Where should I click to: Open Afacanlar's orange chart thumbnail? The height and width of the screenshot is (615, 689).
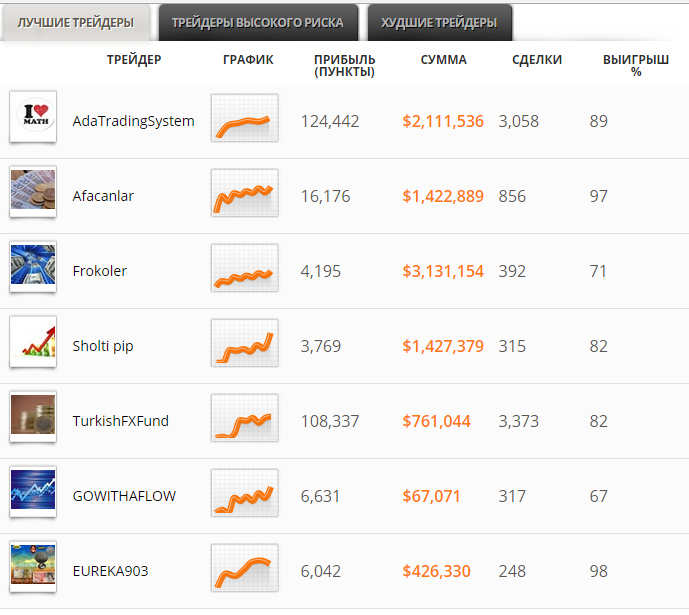[244, 193]
